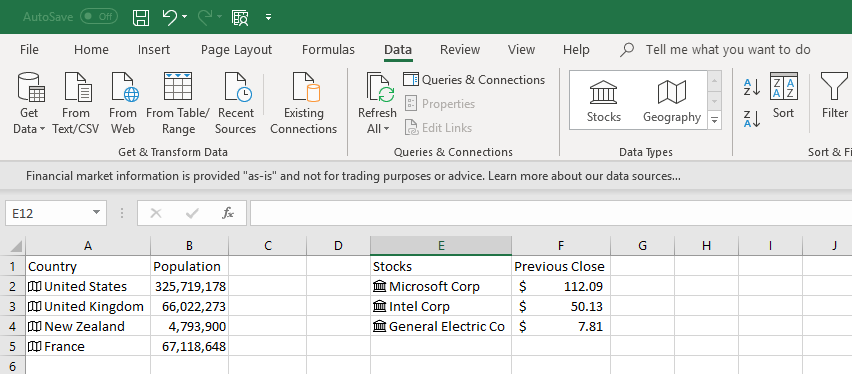Sort Z to A descending

point(752,119)
